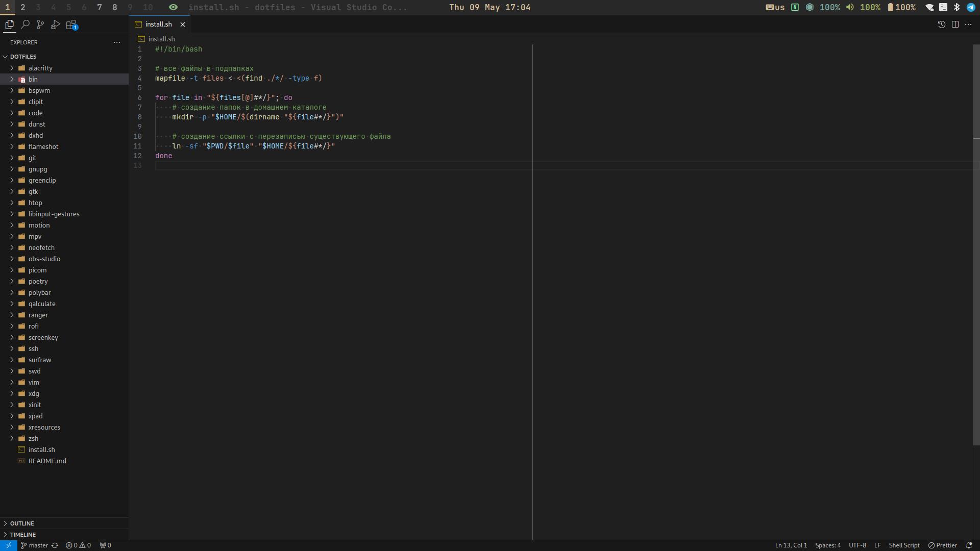The width and height of the screenshot is (980, 551).
Task: Open timeline history icon in editor toolbar
Action: 942,24
